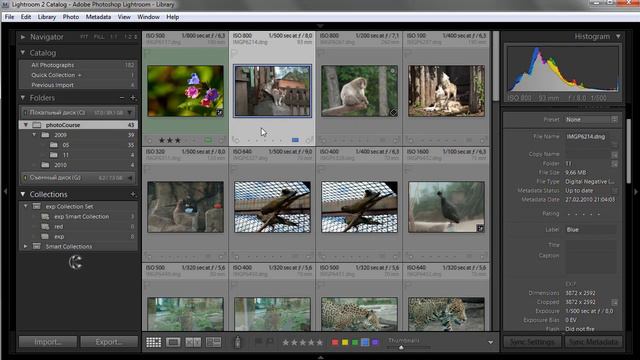This screenshot has height=360, width=640.
Task: Click the Import... button
Action: [x=48, y=342]
